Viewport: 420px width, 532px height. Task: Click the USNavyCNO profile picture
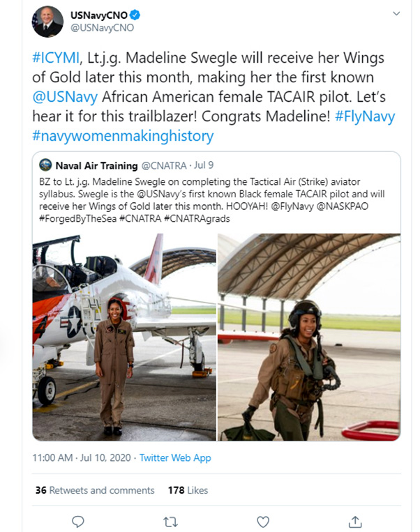(x=47, y=22)
